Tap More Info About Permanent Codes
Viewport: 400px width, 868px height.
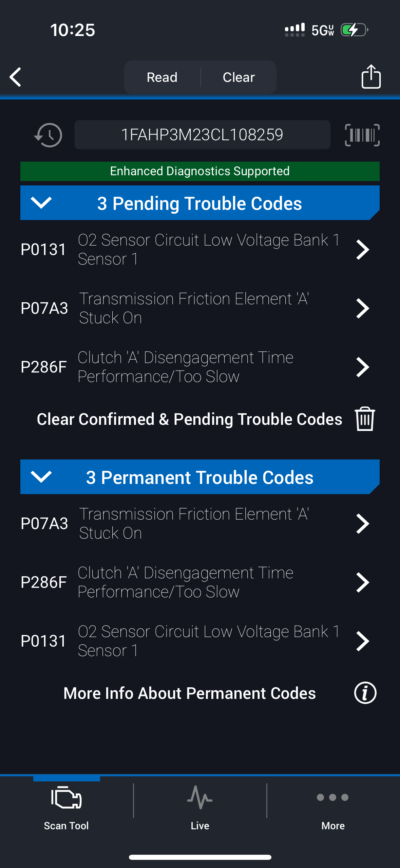(189, 693)
